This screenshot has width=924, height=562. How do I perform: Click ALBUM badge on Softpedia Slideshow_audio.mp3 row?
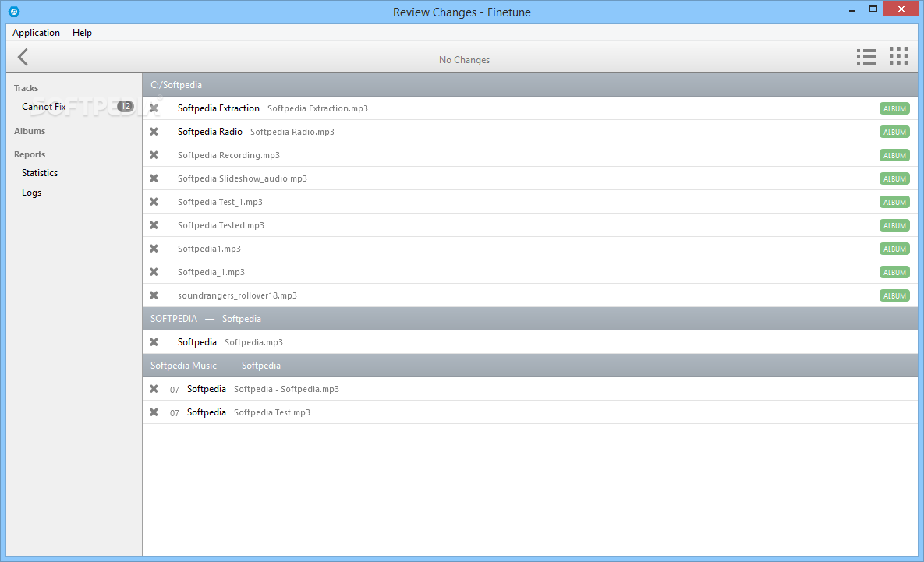point(894,178)
